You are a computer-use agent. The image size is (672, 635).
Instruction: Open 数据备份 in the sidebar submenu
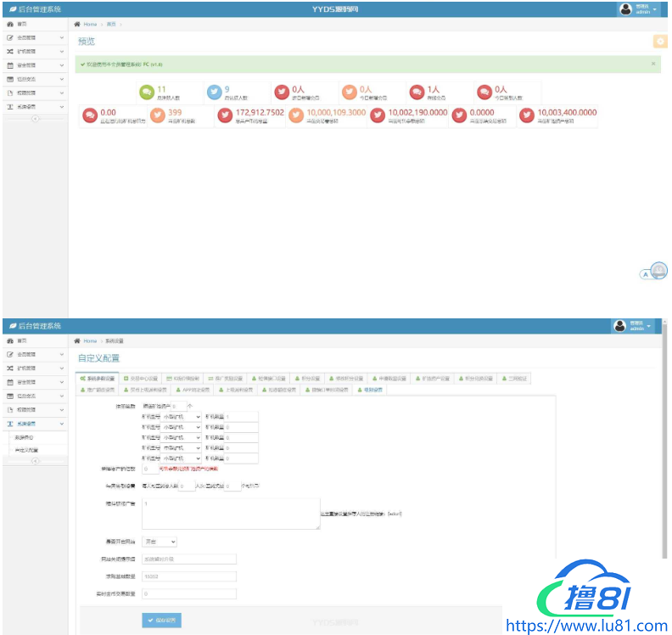[x=24, y=437]
